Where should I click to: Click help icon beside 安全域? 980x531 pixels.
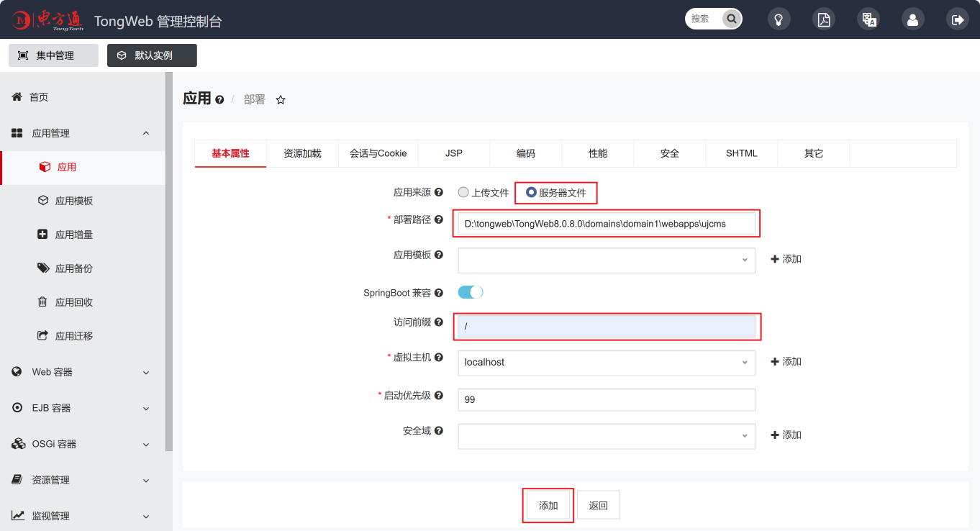coord(439,430)
